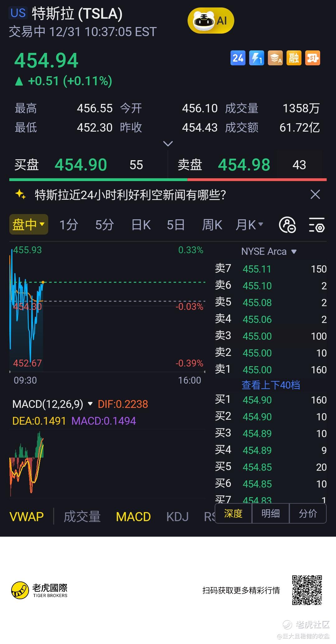Close the Tesla news suggestion banner
336x644 pixels.
click(315, 194)
